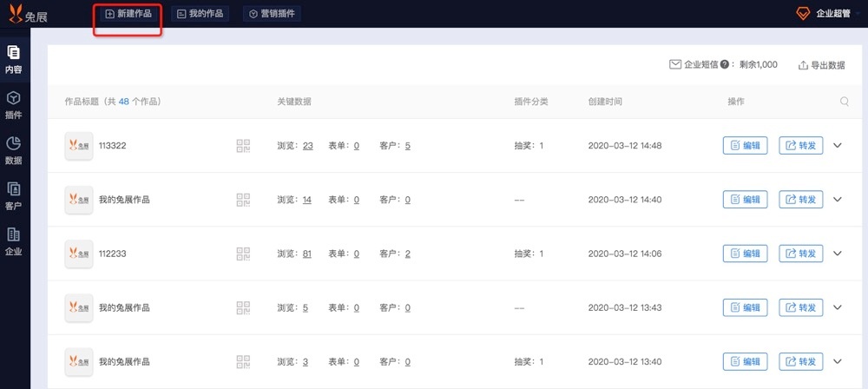Click the 关键数据 column header
This screenshot has width=868, height=389.
point(294,102)
